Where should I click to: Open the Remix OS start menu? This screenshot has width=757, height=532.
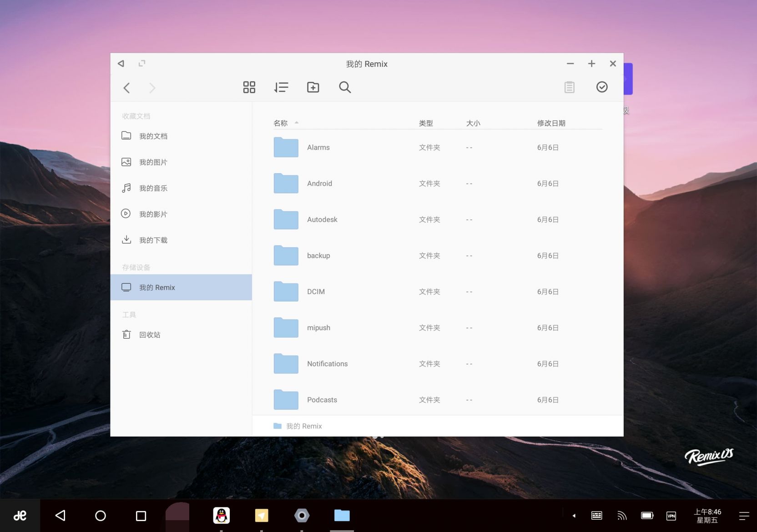point(20,516)
